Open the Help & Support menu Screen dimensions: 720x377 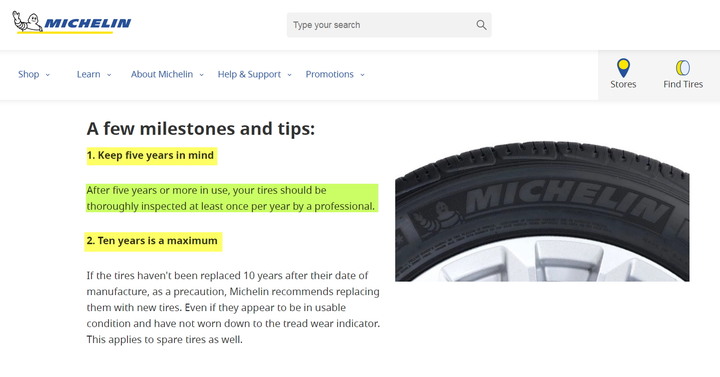click(x=249, y=74)
